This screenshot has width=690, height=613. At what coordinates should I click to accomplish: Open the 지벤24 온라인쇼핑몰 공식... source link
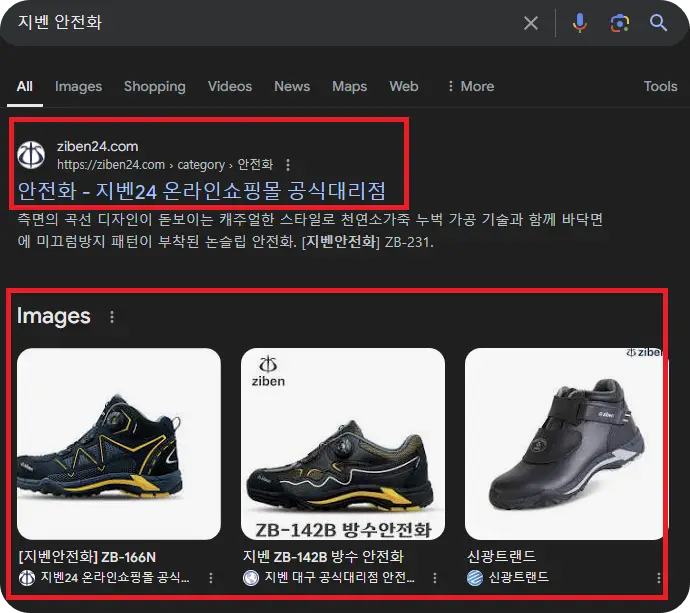(115, 577)
